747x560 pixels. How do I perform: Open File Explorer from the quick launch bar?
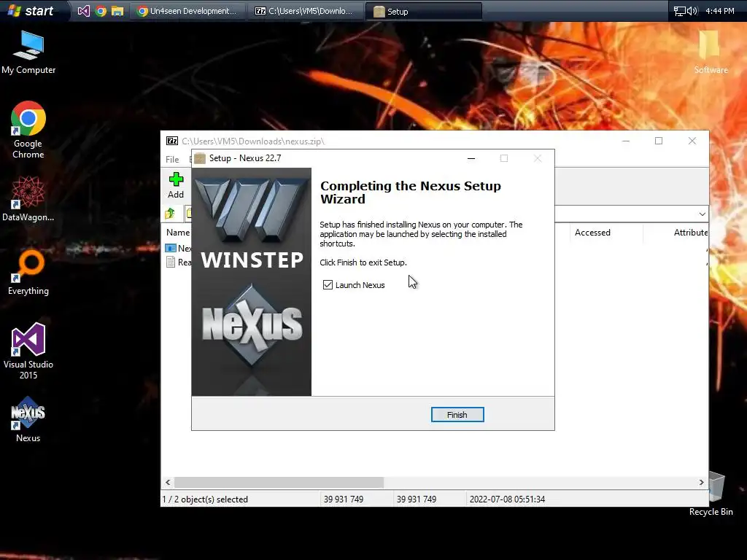(117, 11)
